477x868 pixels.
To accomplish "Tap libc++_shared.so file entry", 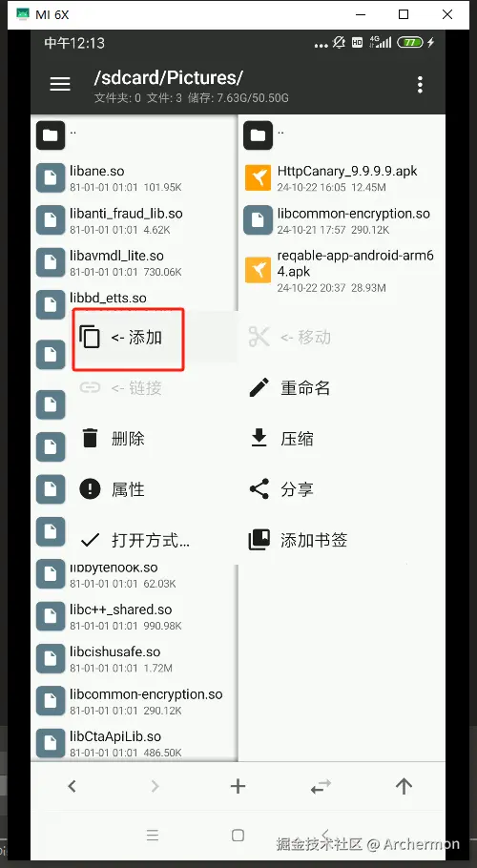I will (134, 617).
